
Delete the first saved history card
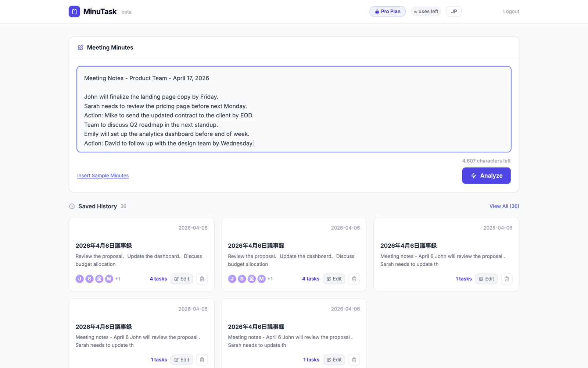tap(202, 279)
